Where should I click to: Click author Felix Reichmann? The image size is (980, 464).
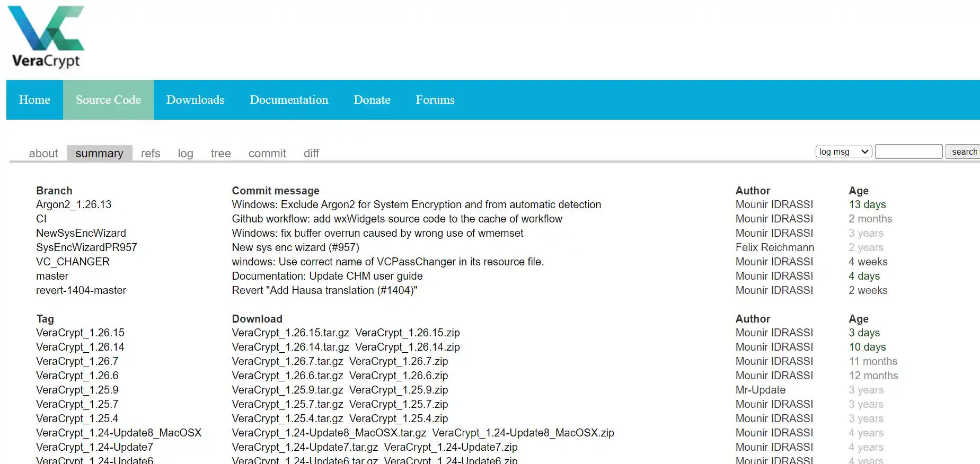775,247
